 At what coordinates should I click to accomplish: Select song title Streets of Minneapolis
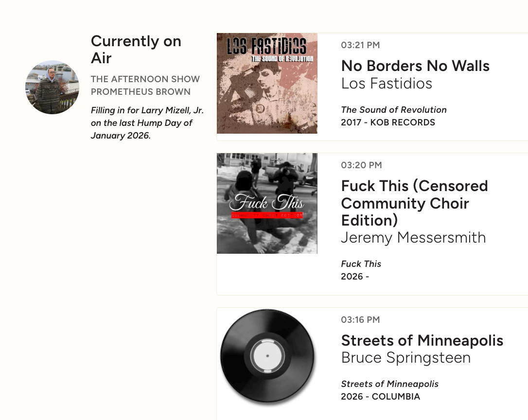pos(422,340)
